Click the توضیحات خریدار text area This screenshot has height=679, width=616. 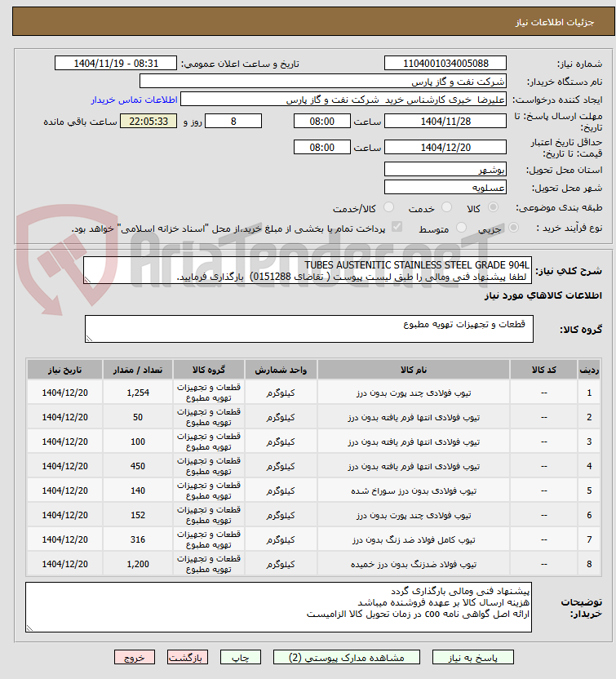pyautogui.click(x=278, y=607)
